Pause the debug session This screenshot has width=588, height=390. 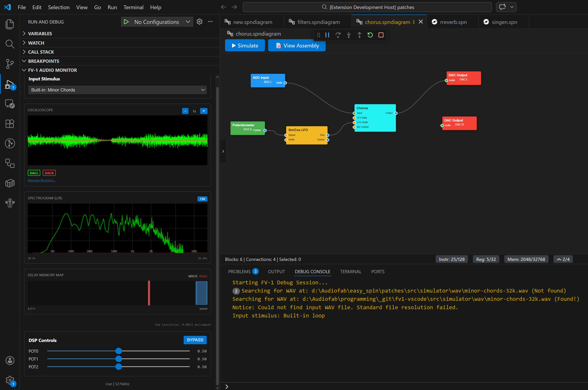tap(327, 35)
